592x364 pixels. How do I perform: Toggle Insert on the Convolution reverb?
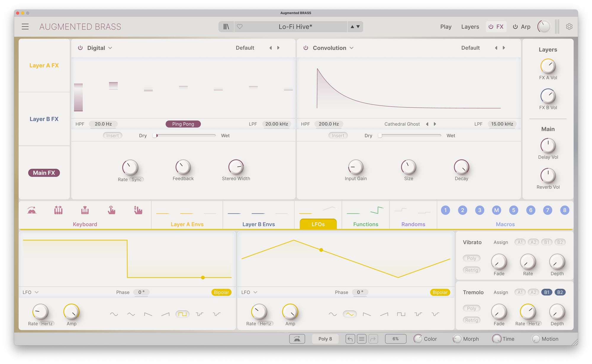338,136
